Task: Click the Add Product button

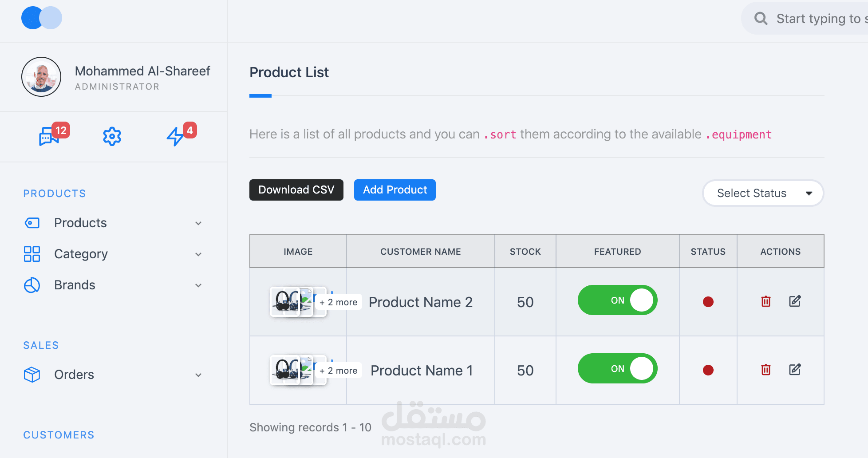Action: (395, 190)
